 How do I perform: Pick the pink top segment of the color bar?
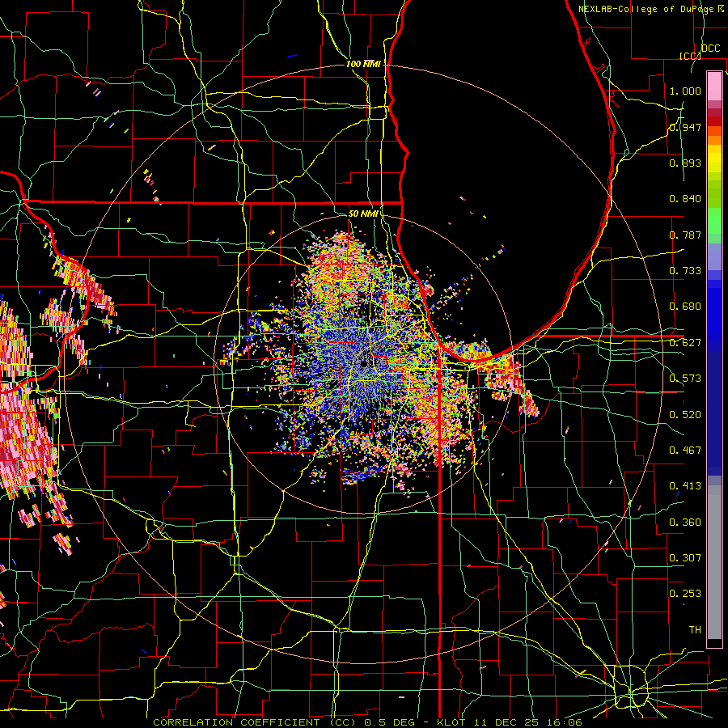click(x=714, y=86)
